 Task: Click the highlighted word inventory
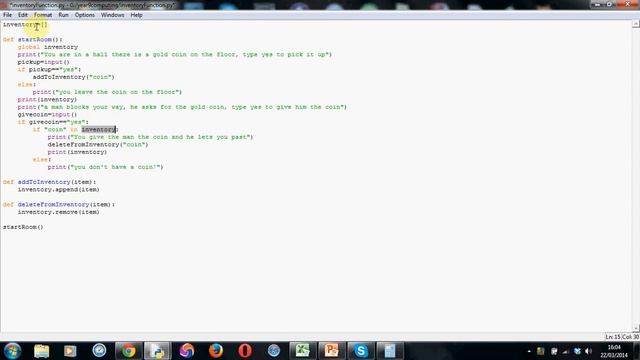98,129
